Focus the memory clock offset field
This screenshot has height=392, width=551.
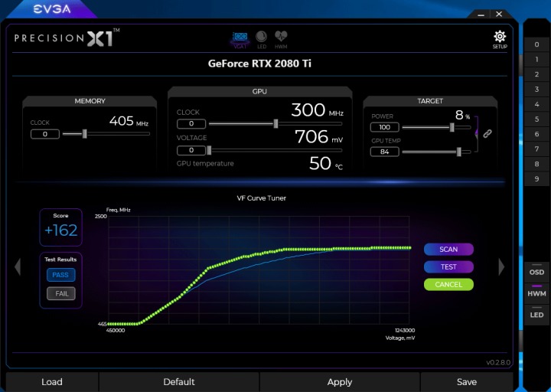point(45,134)
